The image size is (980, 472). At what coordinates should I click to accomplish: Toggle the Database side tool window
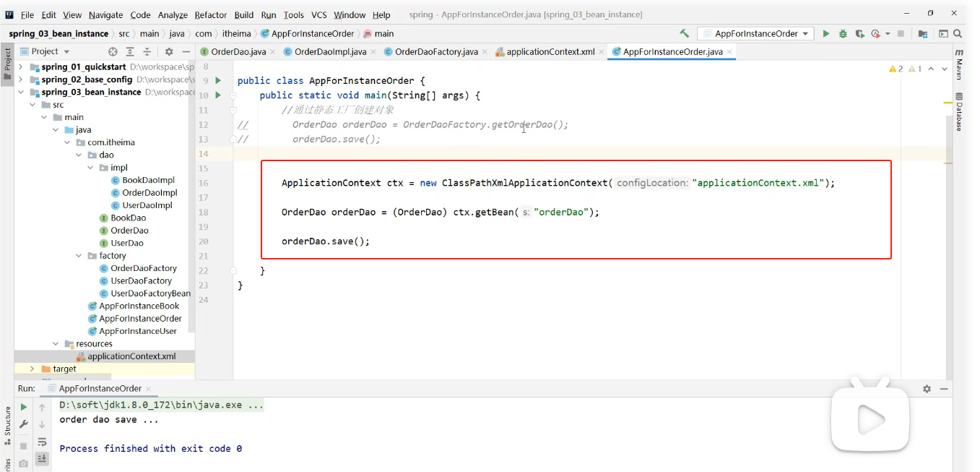pos(959,111)
